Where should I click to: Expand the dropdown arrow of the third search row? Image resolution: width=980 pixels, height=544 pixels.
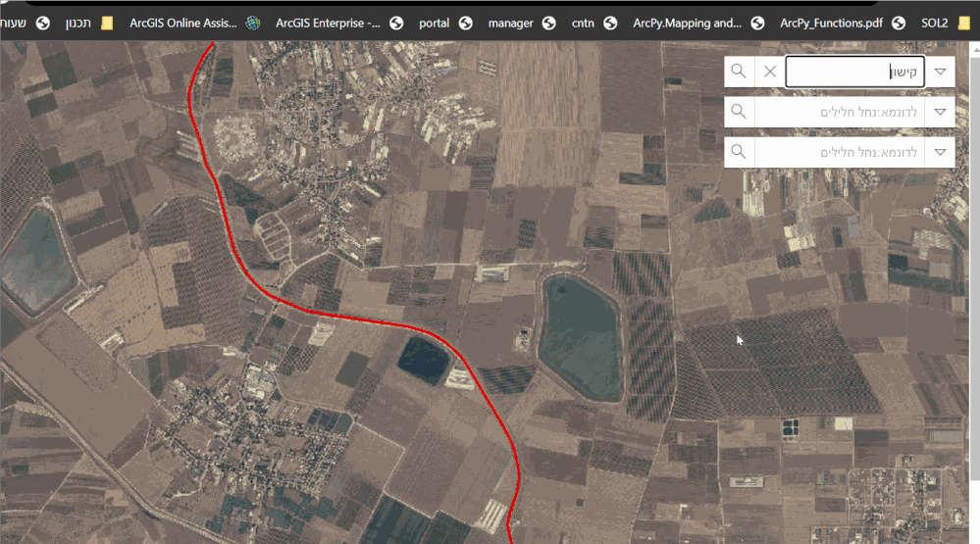tap(940, 152)
